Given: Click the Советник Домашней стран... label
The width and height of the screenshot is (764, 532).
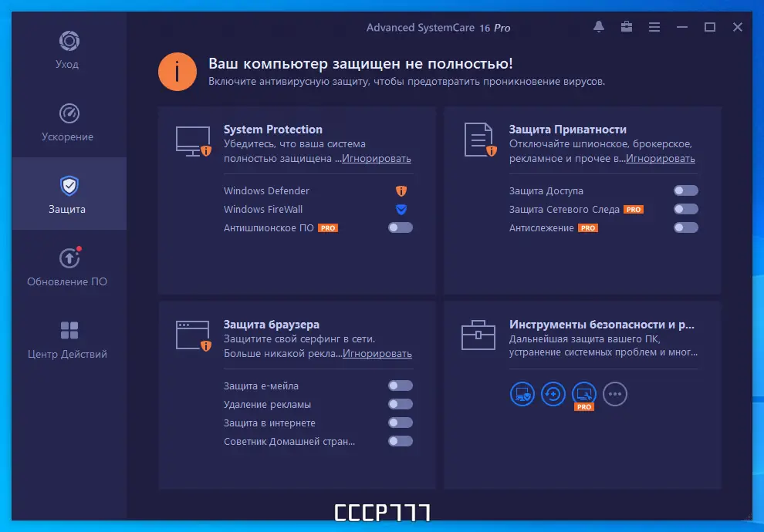Looking at the screenshot, I should pos(289,442).
